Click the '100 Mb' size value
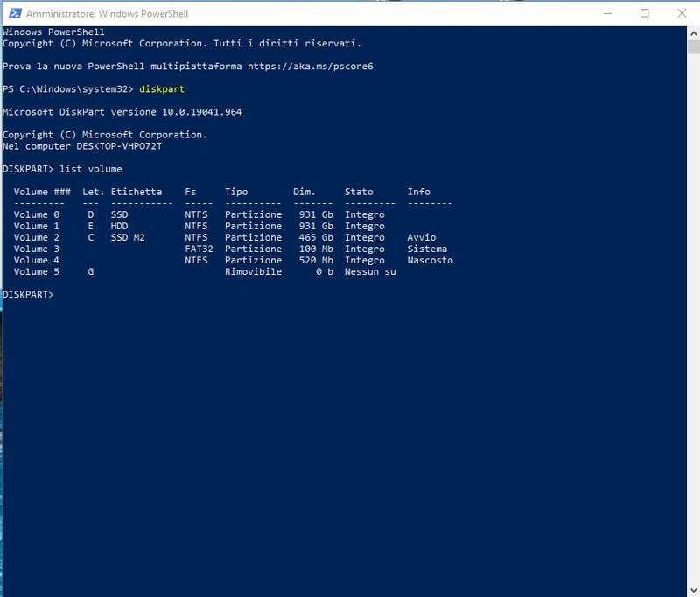The height and width of the screenshot is (597, 700). [316, 249]
